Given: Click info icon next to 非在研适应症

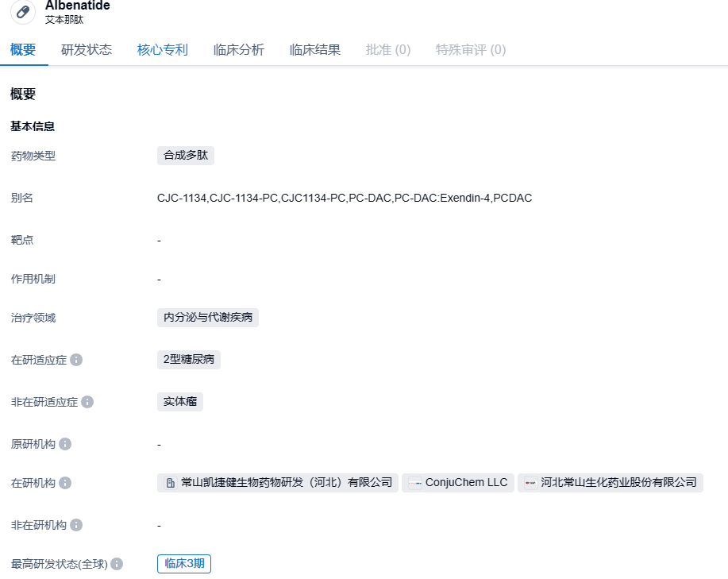Looking at the screenshot, I should [x=87, y=402].
